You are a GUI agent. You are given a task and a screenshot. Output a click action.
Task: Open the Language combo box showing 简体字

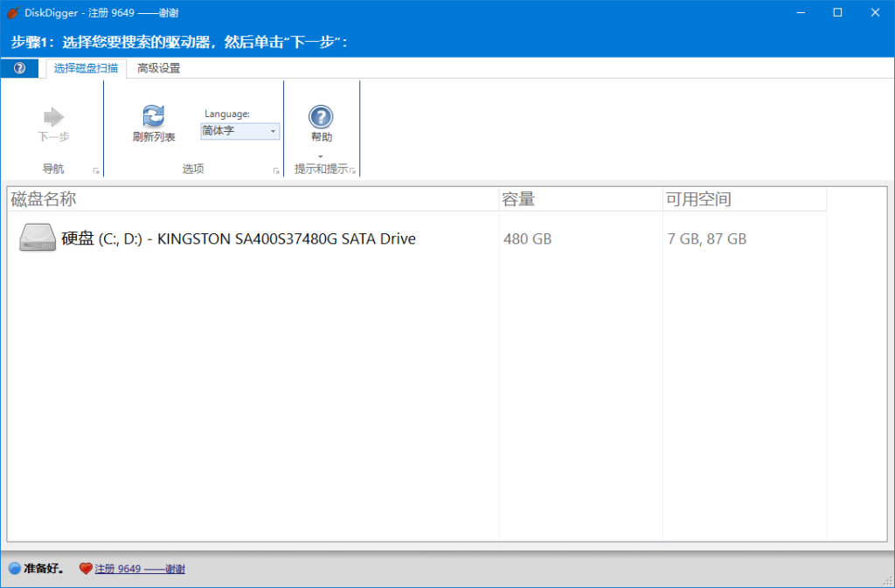(x=239, y=131)
